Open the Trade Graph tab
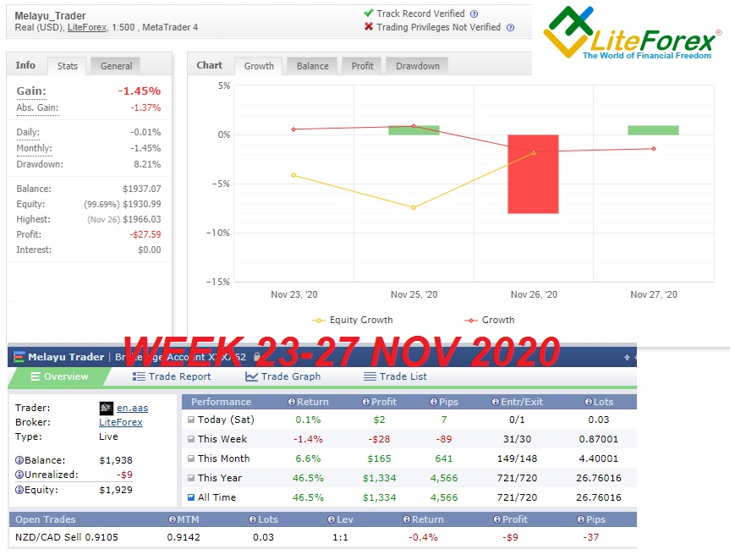This screenshot has height=560, width=735. (x=283, y=376)
